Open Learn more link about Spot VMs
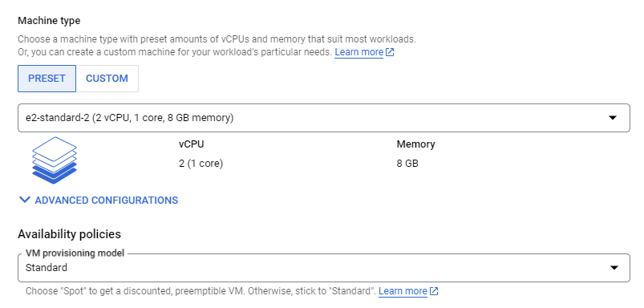Screen dimensions: 644x308 pos(403,291)
